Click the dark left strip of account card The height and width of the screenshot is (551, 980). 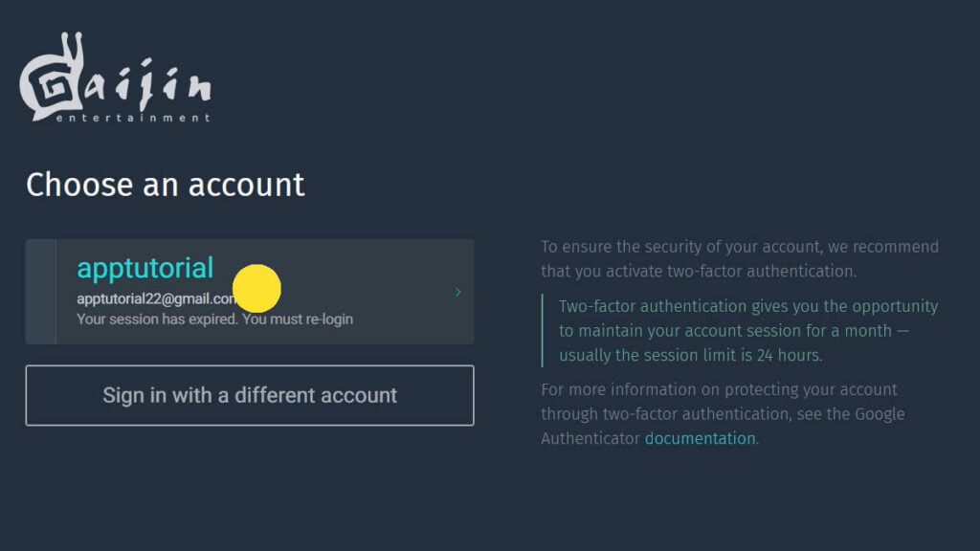pyautogui.click(x=40, y=291)
